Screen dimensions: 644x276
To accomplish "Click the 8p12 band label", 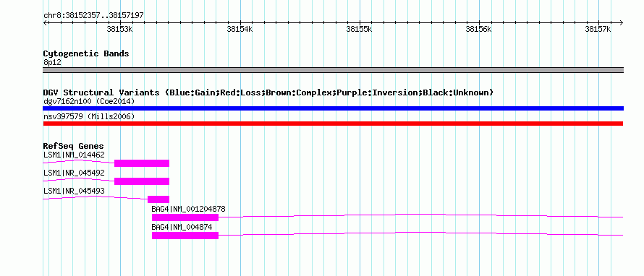I will (x=52, y=63).
